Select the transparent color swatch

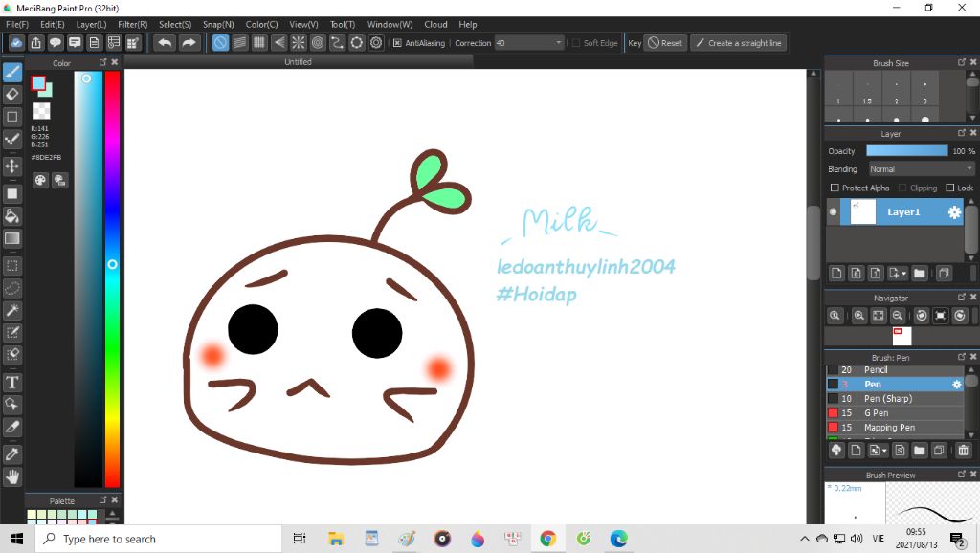(x=41, y=111)
